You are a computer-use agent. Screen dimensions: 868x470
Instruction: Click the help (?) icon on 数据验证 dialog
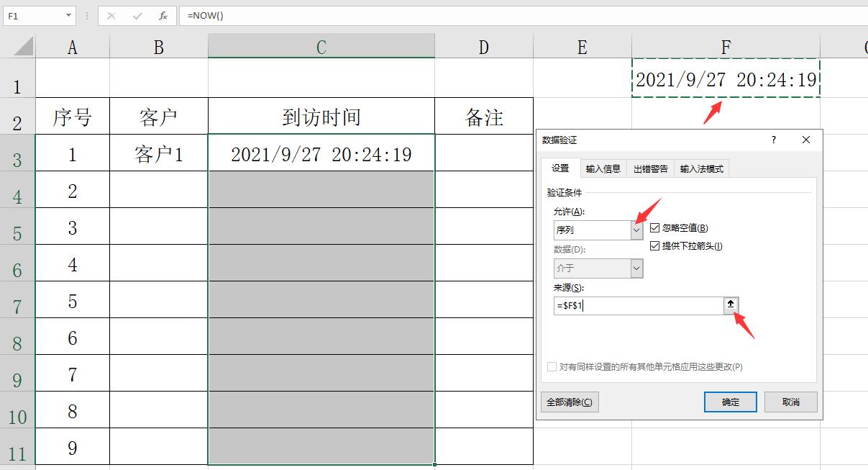pos(772,140)
